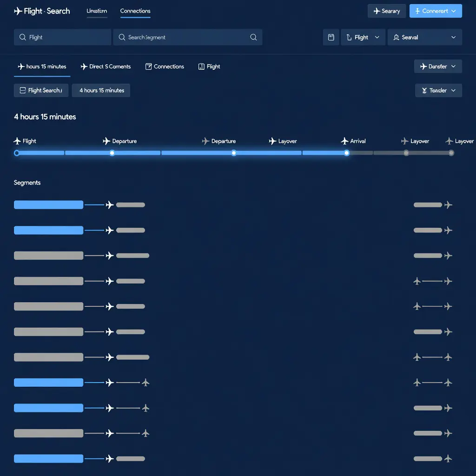The height and width of the screenshot is (476, 476).
Task: Click the Searary button
Action: pos(386,11)
